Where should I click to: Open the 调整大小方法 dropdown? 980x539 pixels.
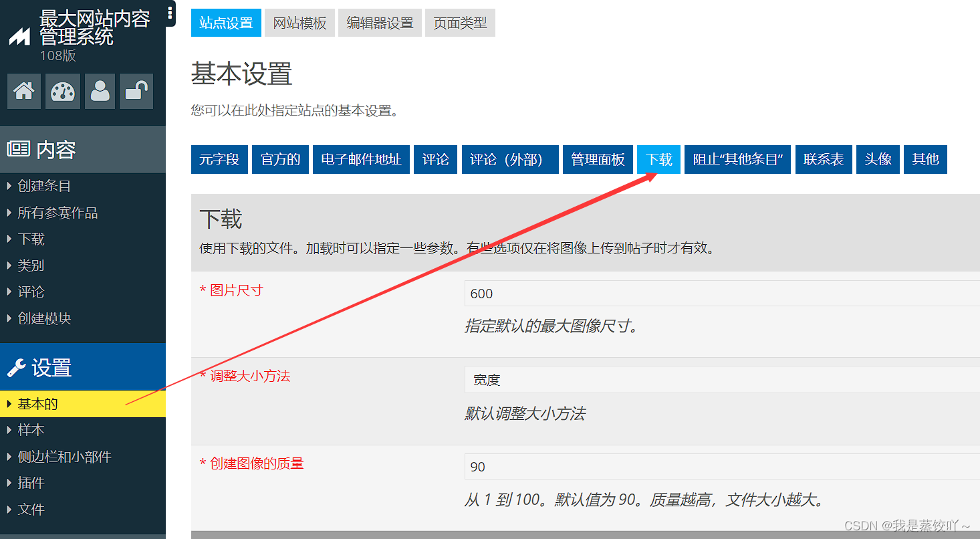722,380
